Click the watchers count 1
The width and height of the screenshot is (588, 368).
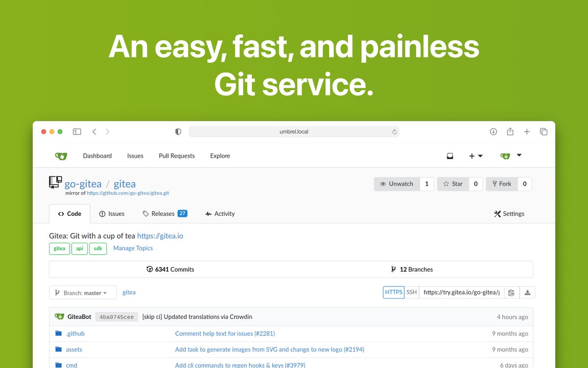(x=427, y=184)
